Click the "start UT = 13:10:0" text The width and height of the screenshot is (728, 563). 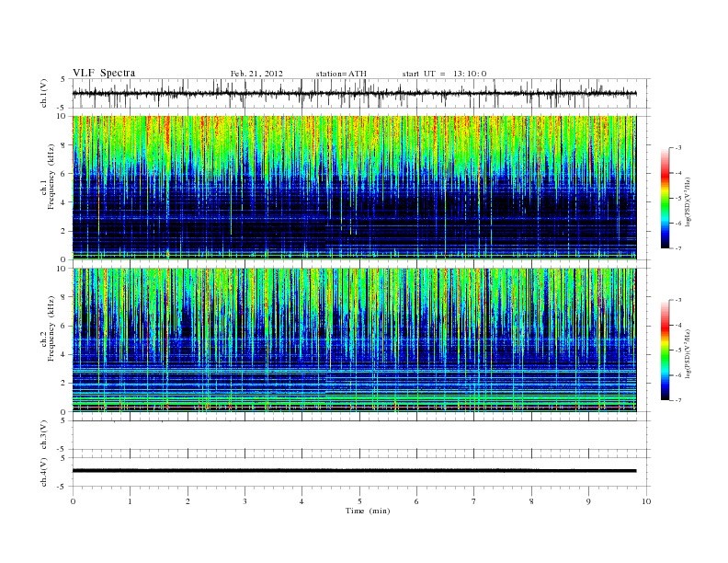444,74
